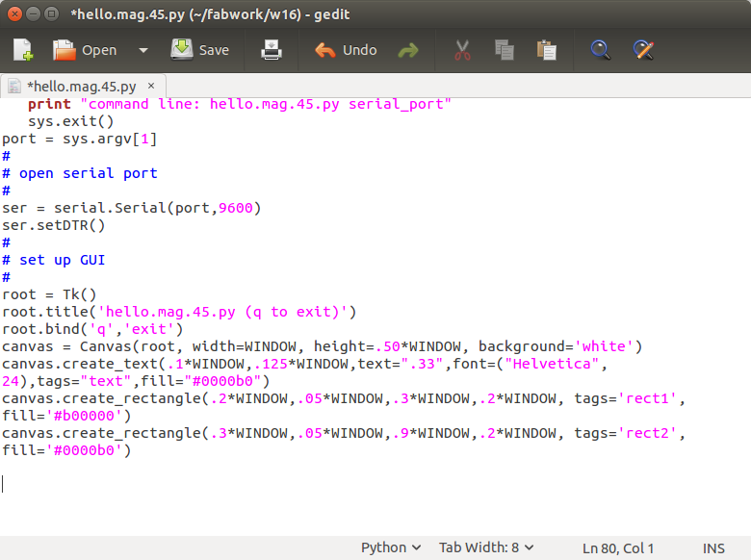Click the '#b00000' fill color string

point(84,416)
